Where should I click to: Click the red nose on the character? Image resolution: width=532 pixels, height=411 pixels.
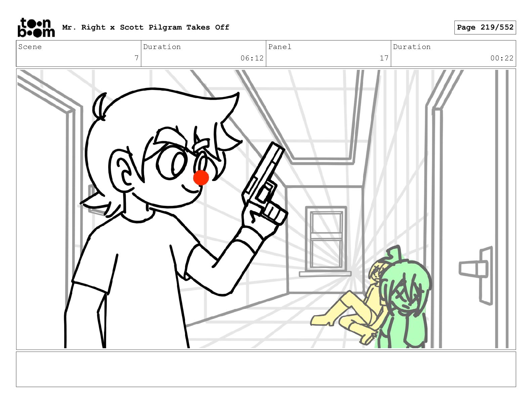[x=201, y=178]
